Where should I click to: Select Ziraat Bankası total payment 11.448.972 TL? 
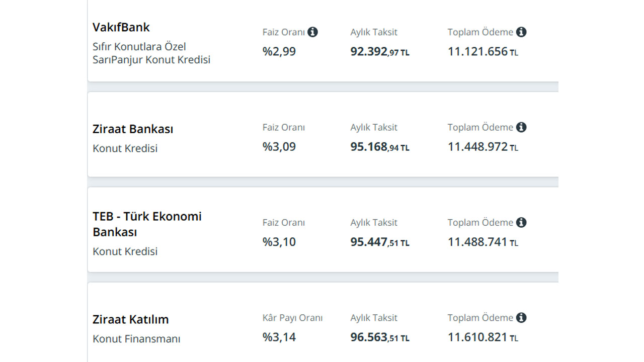point(483,147)
